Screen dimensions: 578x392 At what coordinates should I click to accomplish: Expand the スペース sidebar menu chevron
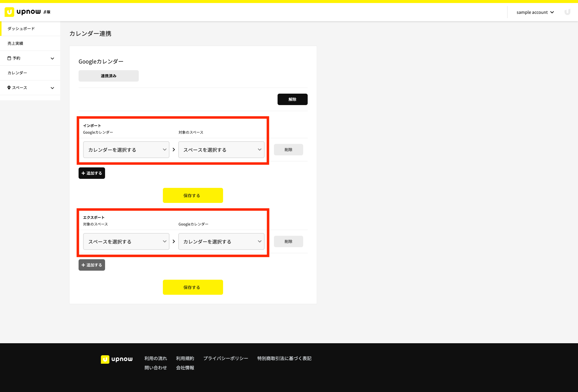tap(52, 88)
